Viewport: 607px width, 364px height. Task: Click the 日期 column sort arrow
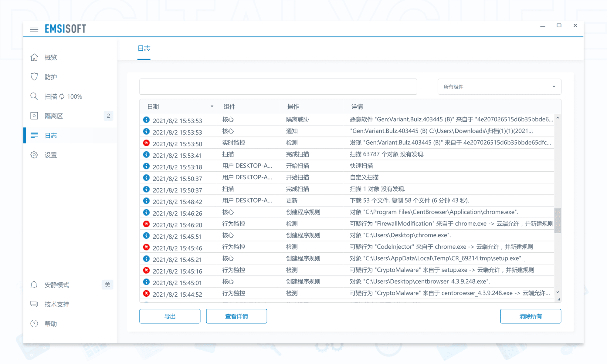coord(212,106)
